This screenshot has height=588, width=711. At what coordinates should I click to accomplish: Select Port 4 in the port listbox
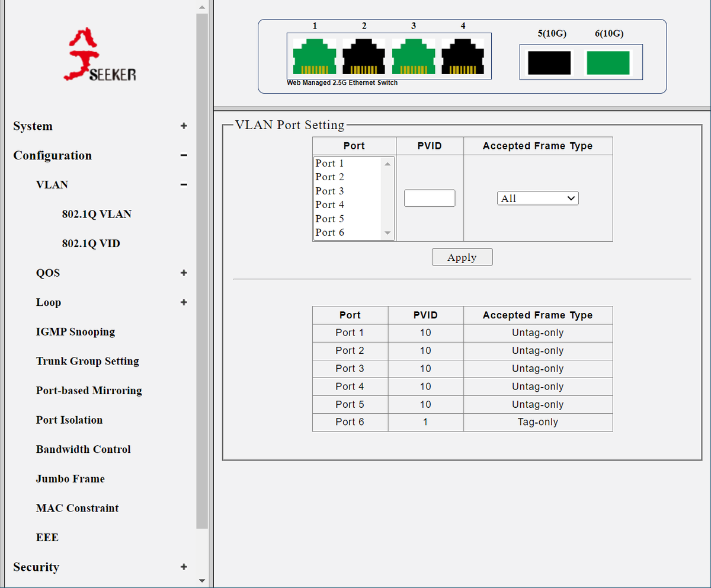[348, 204]
